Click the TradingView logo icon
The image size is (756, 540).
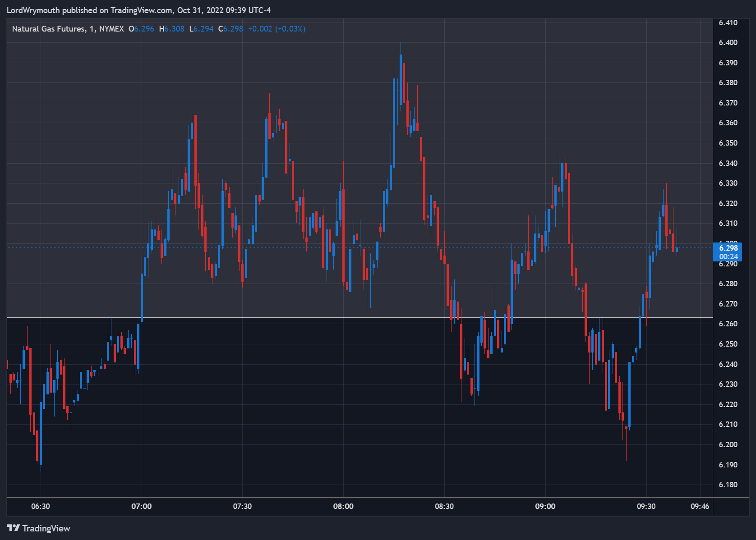13,528
